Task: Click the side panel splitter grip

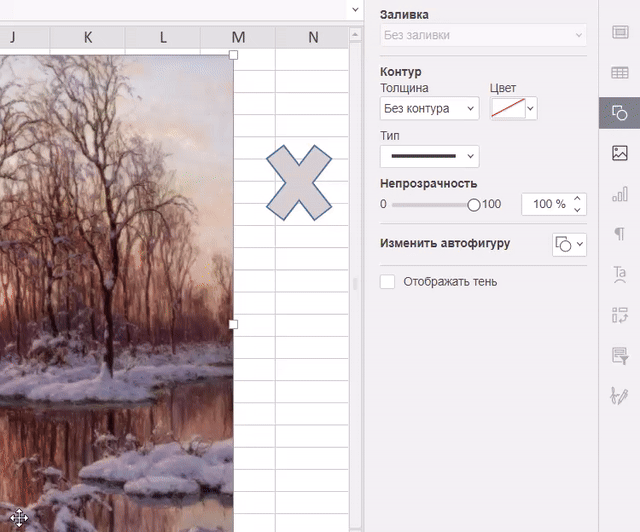Action: [355, 283]
